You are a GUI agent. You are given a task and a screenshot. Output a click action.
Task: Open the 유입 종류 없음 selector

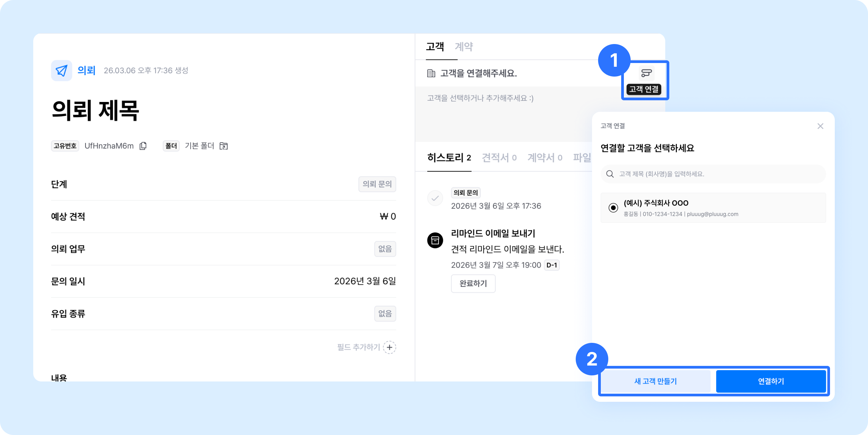(385, 314)
